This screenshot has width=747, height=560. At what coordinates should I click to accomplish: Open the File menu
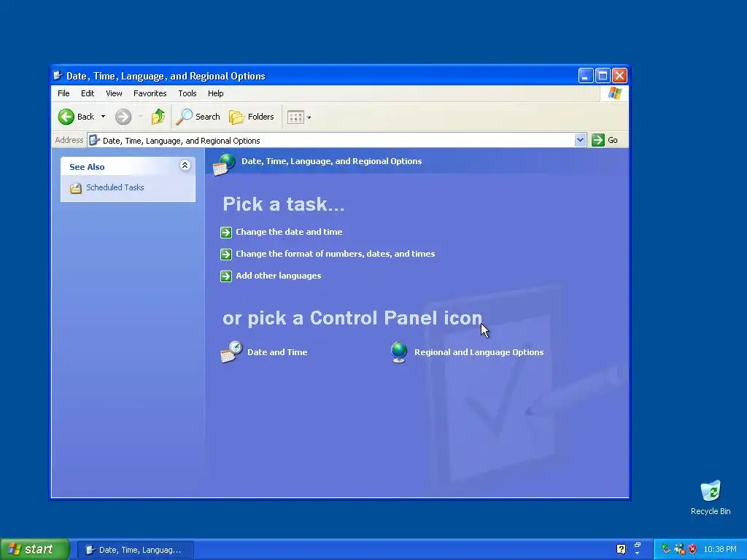pyautogui.click(x=63, y=93)
